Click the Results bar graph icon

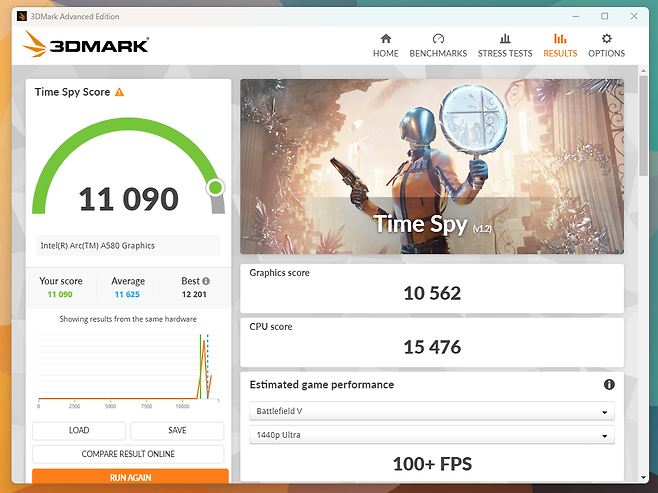[x=560, y=39]
